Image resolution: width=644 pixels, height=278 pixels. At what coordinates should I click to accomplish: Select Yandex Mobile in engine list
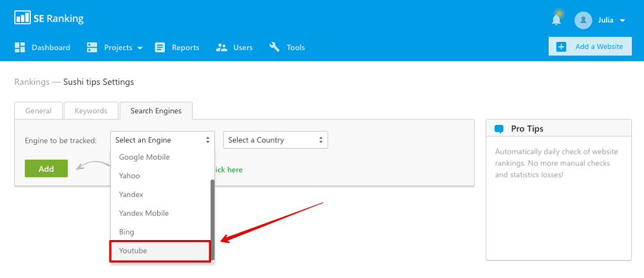point(144,213)
